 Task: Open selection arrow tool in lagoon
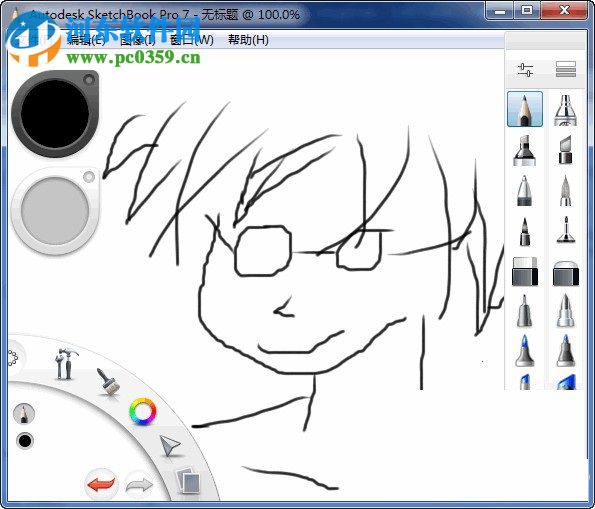[x=169, y=446]
